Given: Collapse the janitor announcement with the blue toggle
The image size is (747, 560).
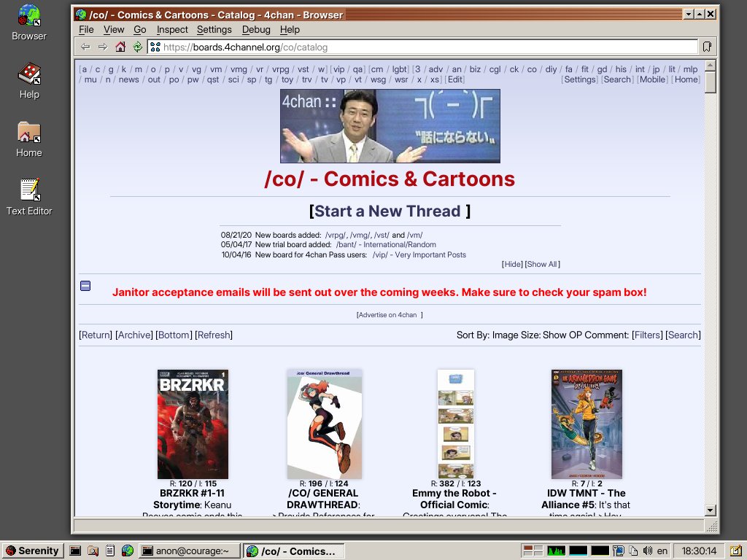Looking at the screenshot, I should 85,285.
